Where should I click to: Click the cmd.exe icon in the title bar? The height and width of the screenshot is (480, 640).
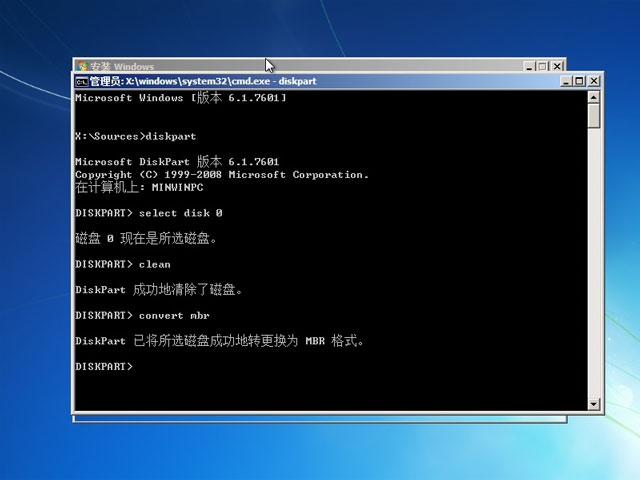tap(81, 82)
